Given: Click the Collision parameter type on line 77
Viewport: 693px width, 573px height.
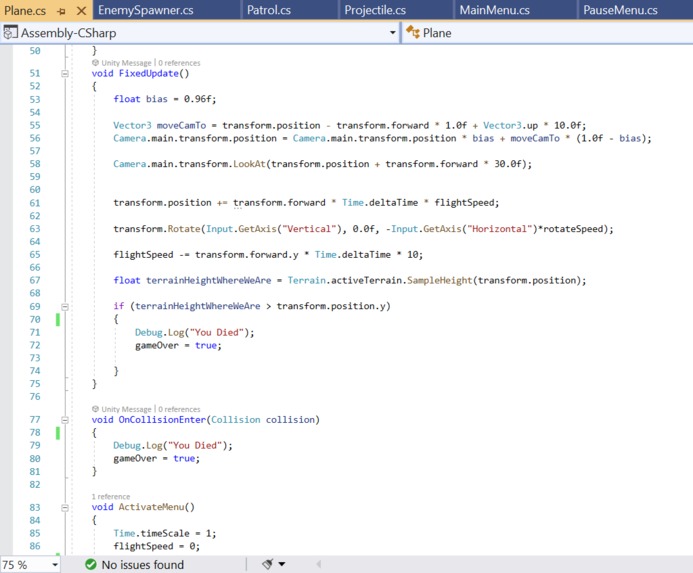Looking at the screenshot, I should click(x=236, y=420).
